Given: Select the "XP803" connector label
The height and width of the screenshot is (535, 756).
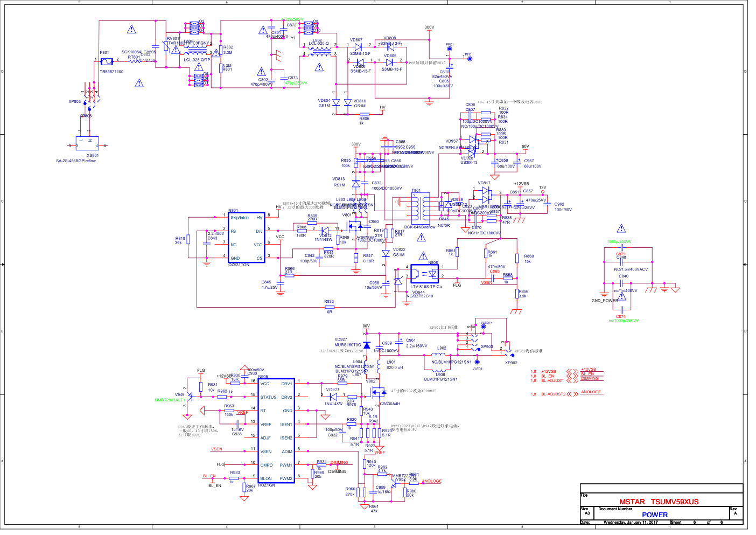Looking at the screenshot, I should (x=75, y=101).
